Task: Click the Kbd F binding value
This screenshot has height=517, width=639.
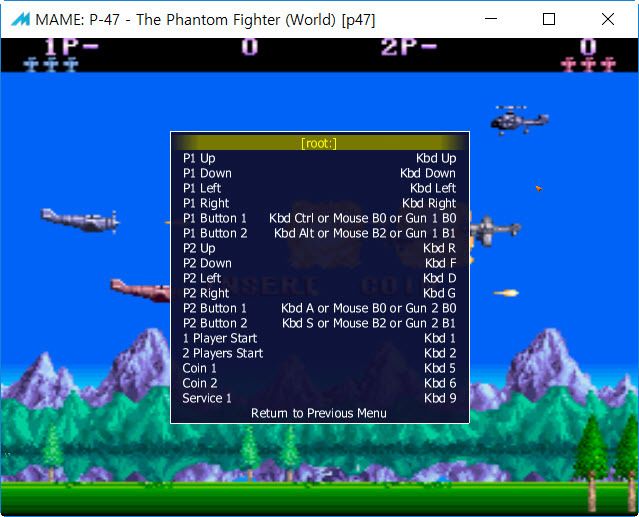Action: [x=441, y=263]
